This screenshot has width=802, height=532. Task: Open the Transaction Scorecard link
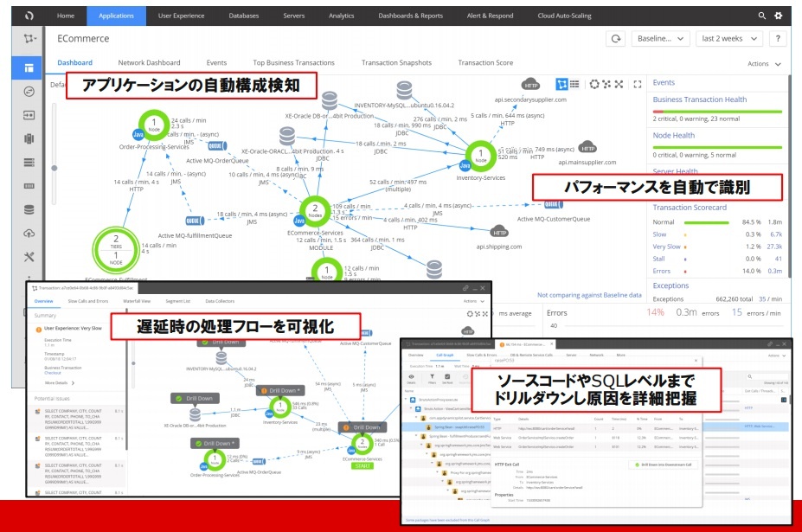(x=690, y=208)
